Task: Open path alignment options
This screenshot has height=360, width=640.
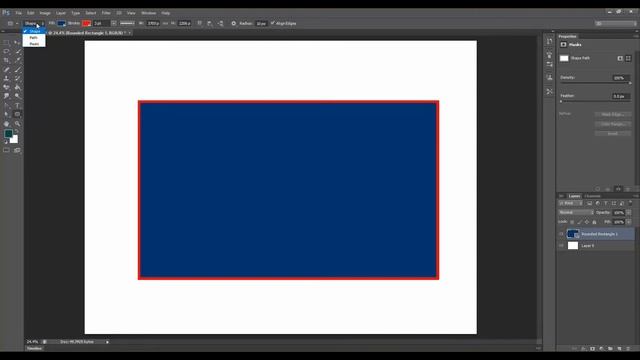Action: [210, 24]
